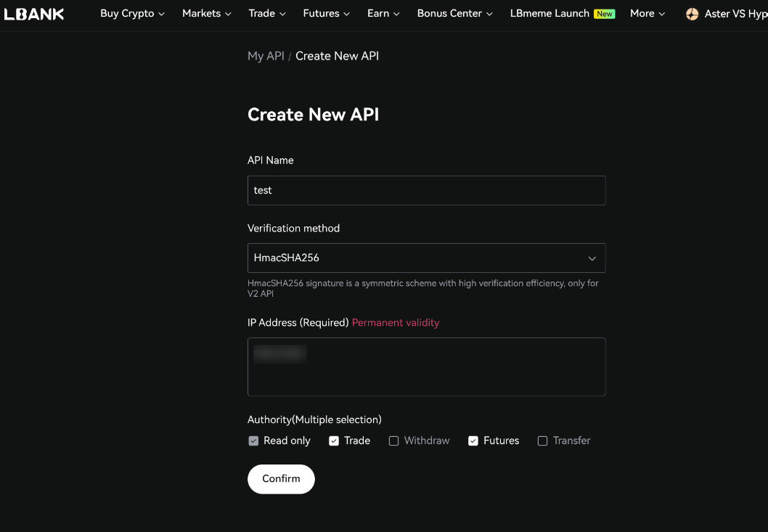Open the Futures menu in navigation bar

tap(326, 14)
